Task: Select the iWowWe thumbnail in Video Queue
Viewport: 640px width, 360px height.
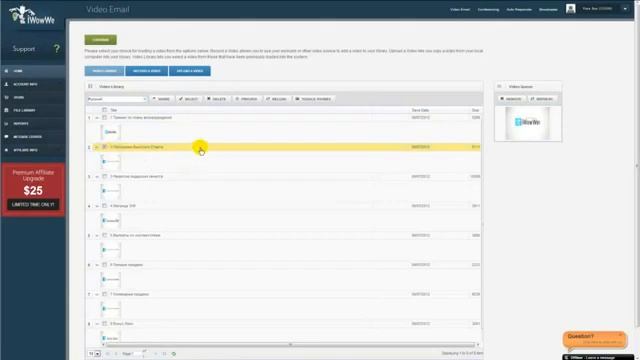Action: [x=527, y=122]
